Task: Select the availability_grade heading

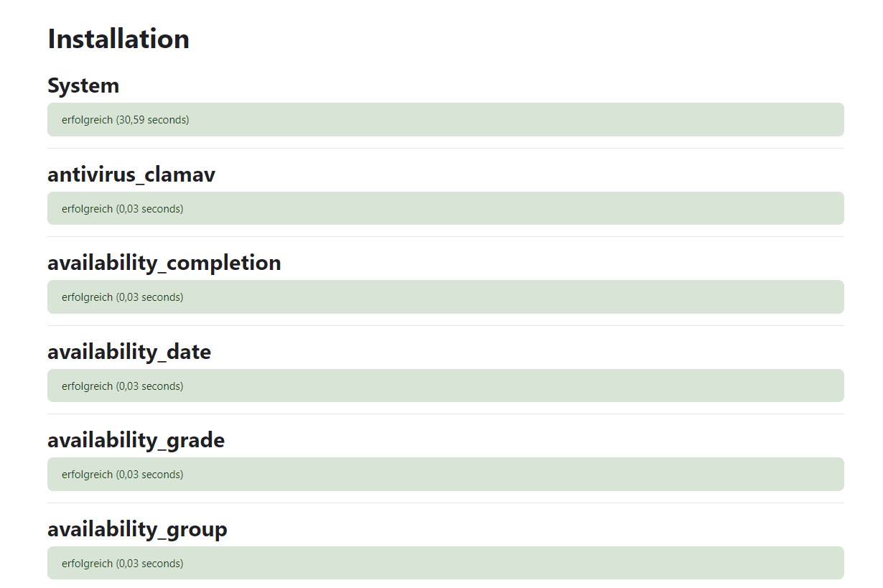Action: tap(136, 440)
